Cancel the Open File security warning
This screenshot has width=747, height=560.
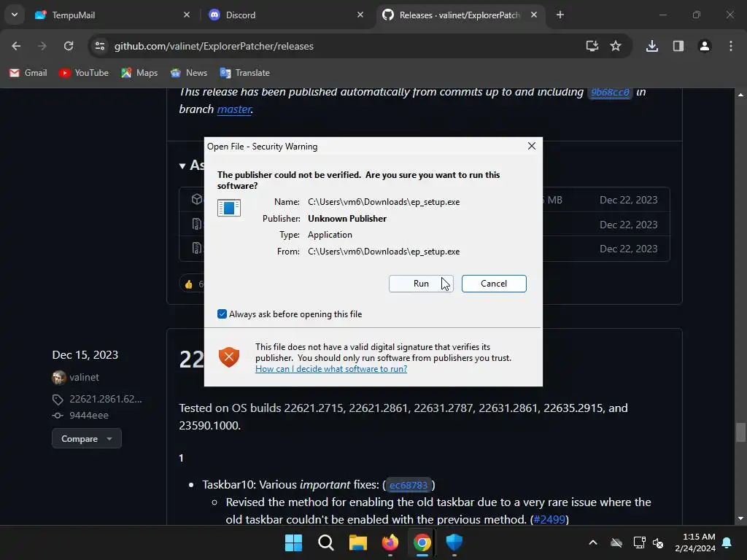coord(494,284)
